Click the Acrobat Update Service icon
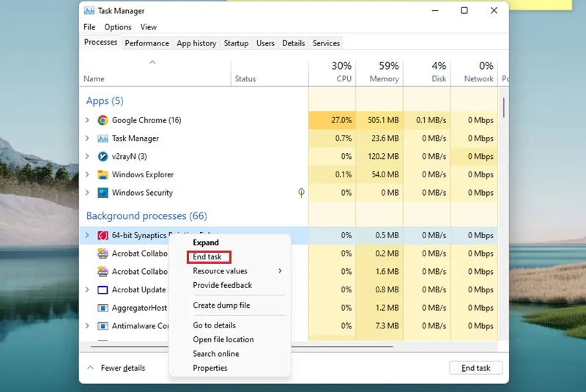 [x=103, y=290]
